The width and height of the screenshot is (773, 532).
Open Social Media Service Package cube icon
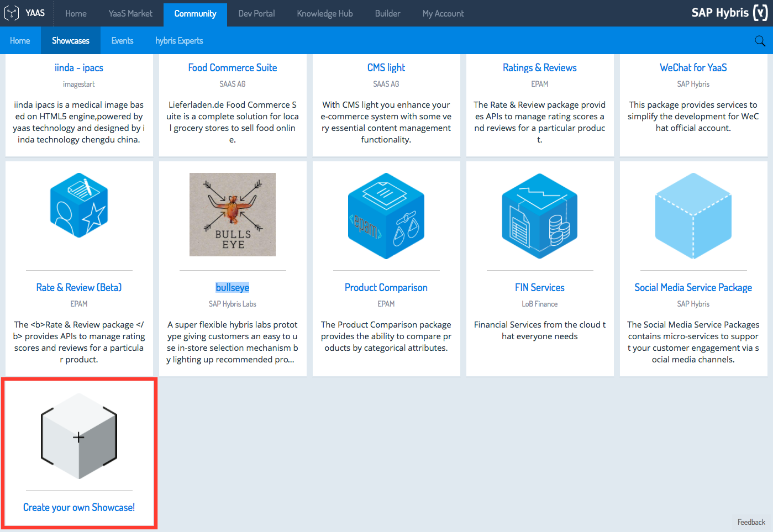(x=693, y=215)
